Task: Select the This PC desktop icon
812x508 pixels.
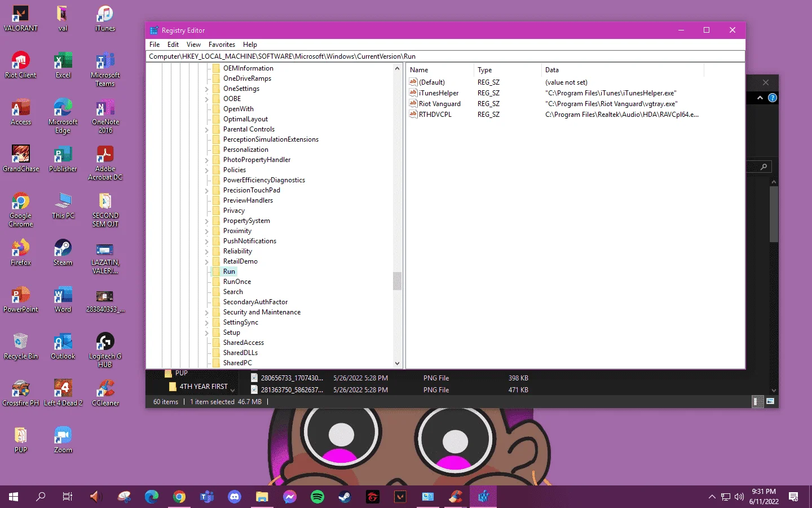Action: (63, 205)
